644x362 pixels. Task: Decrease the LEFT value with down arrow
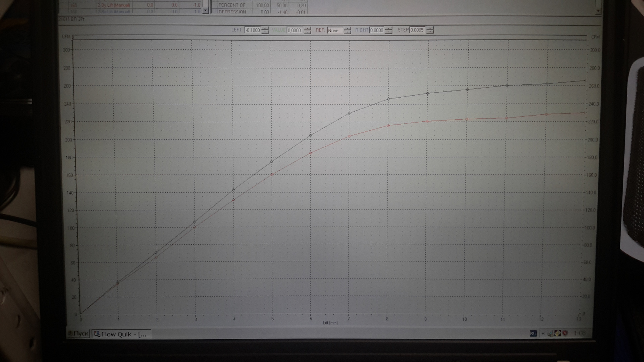tap(265, 32)
